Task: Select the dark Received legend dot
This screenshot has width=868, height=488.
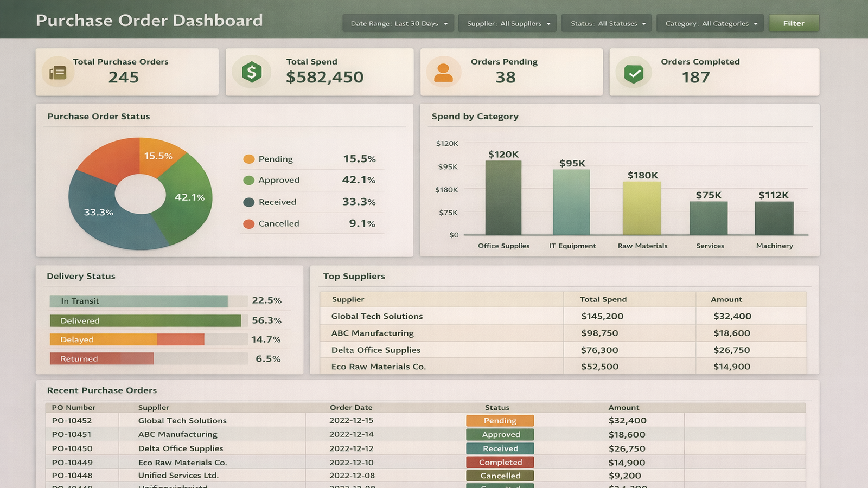Action: pyautogui.click(x=248, y=202)
